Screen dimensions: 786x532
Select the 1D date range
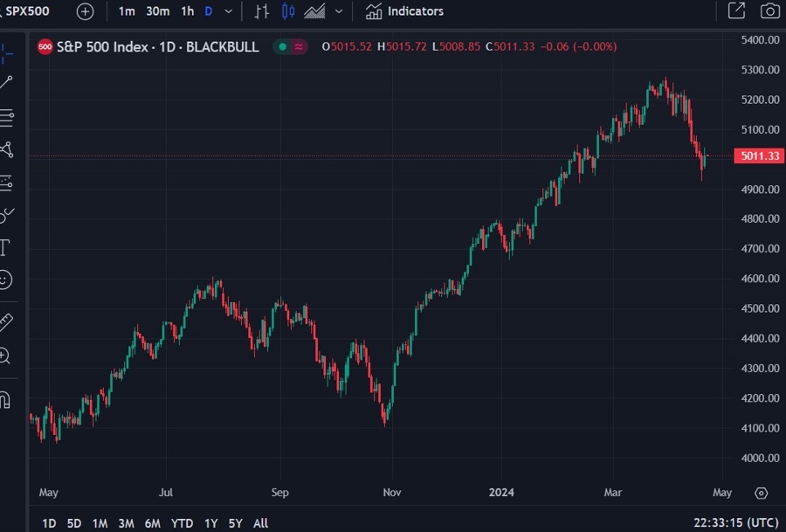(49, 523)
